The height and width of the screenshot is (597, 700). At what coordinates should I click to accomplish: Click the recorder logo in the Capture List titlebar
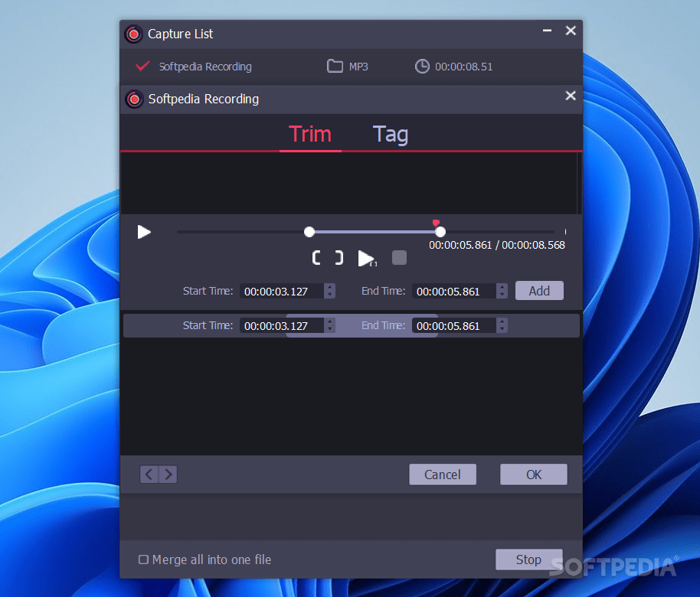[133, 34]
